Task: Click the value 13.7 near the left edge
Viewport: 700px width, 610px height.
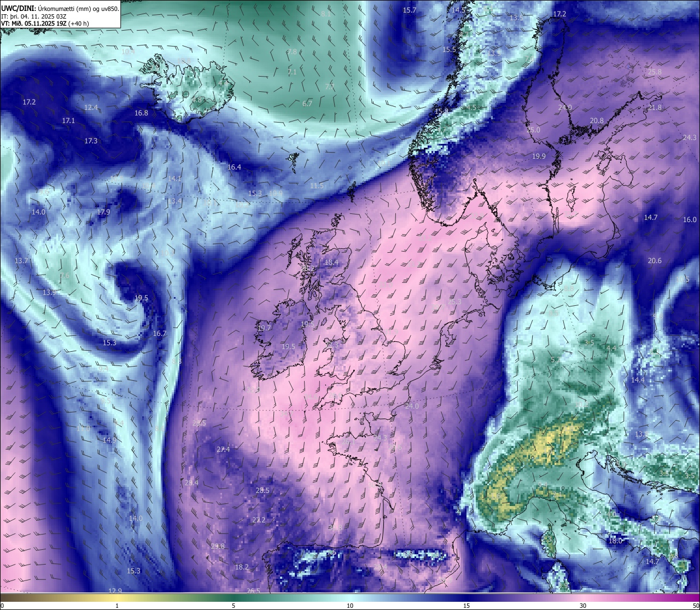Action: [21, 260]
